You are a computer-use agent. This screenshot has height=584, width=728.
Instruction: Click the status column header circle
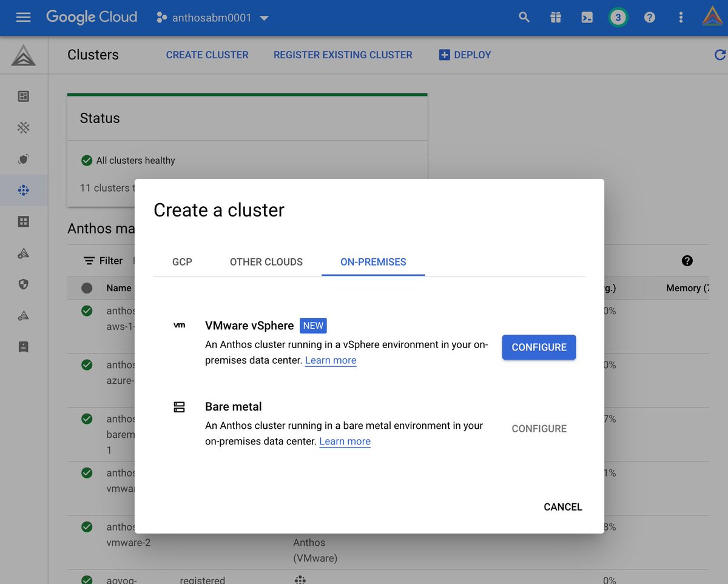point(87,288)
